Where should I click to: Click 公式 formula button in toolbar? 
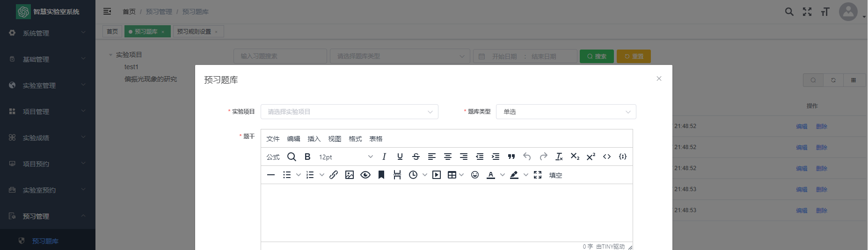point(273,157)
